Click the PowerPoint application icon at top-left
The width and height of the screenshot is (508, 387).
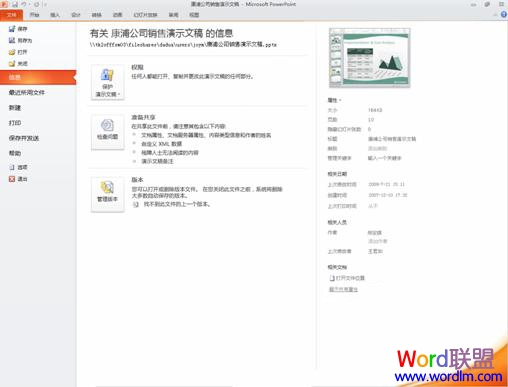(x=5, y=4)
